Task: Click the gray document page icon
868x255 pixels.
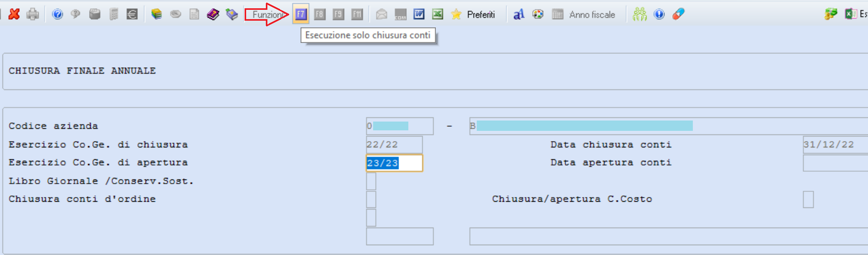Action: point(194,14)
